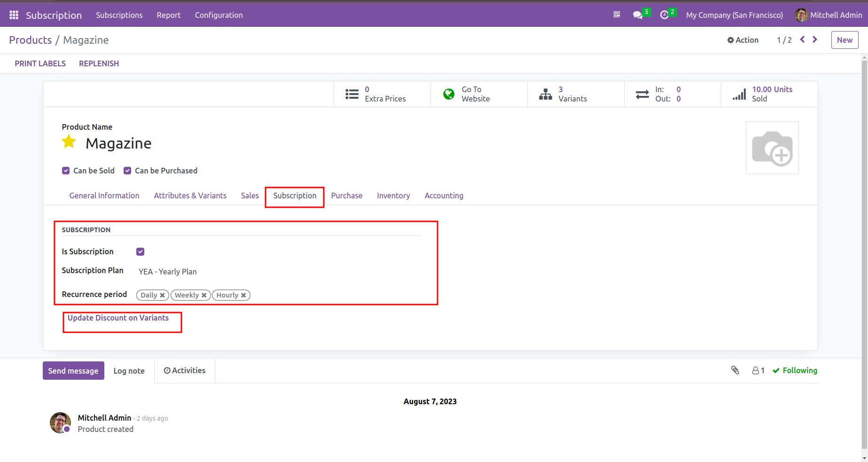Switch to the Sales tab
This screenshot has height=462, width=868.
[250, 196]
